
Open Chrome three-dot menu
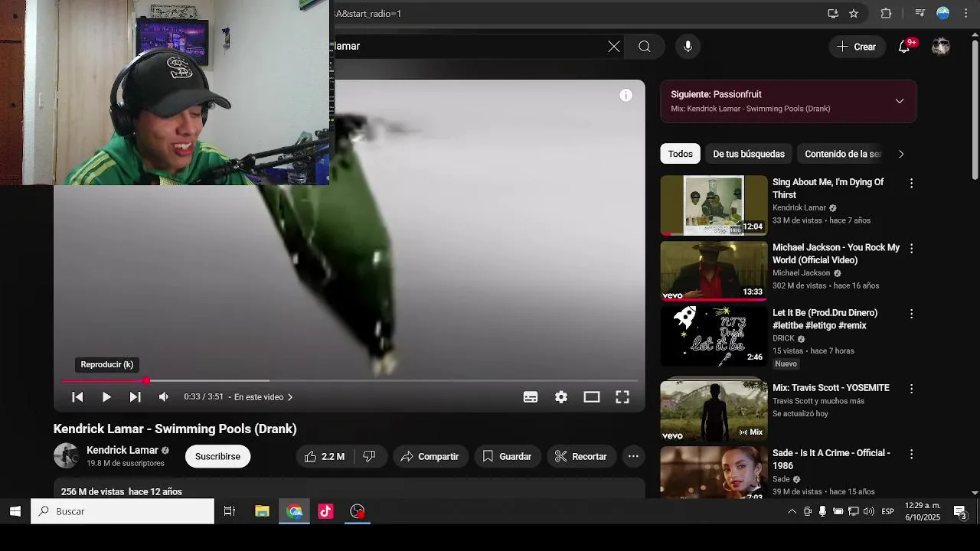point(966,13)
